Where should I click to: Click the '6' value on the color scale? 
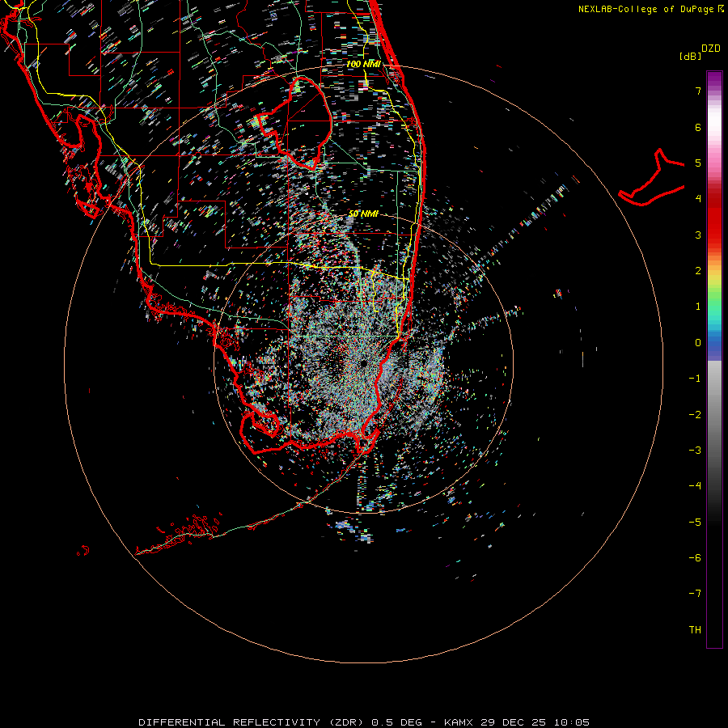[698, 127]
